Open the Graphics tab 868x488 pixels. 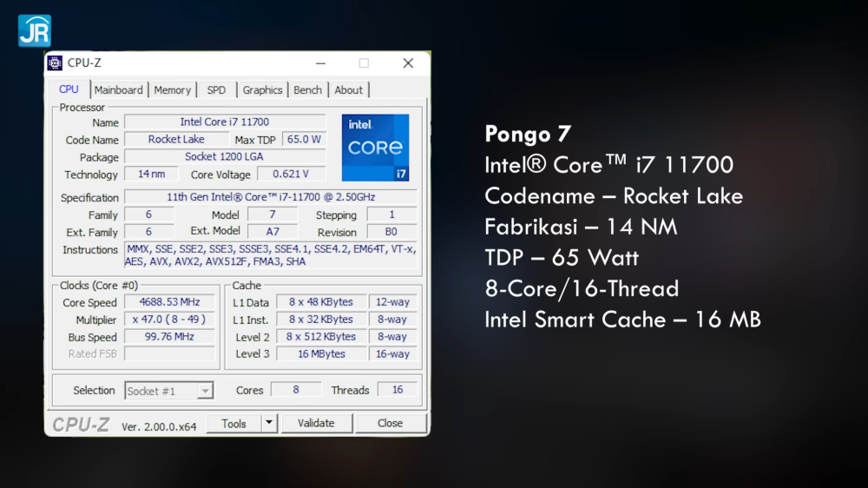click(262, 89)
